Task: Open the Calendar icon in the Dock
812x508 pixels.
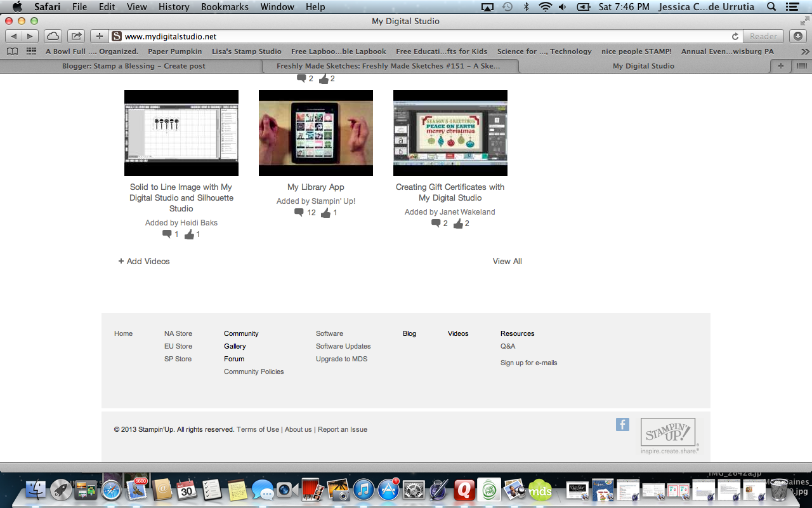Action: pyautogui.click(x=186, y=490)
